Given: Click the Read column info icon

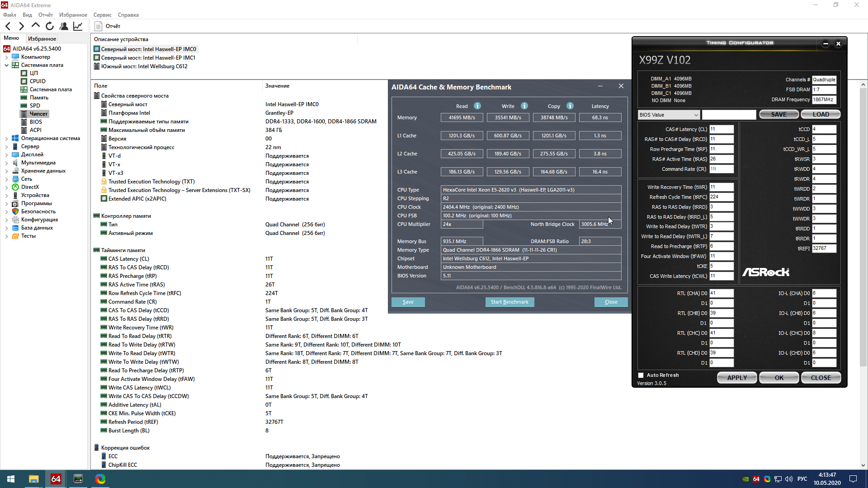Looking at the screenshot, I should [477, 106].
